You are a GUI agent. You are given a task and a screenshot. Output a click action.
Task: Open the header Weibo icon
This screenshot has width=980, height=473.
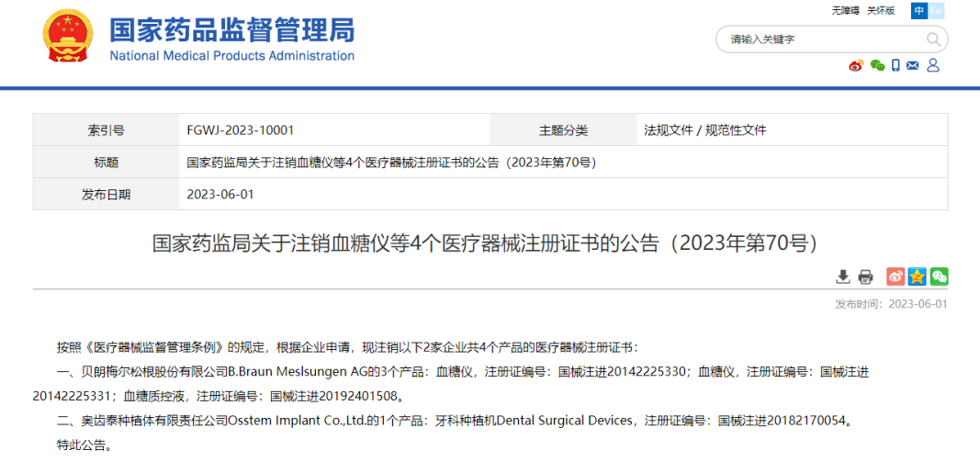[x=856, y=65]
